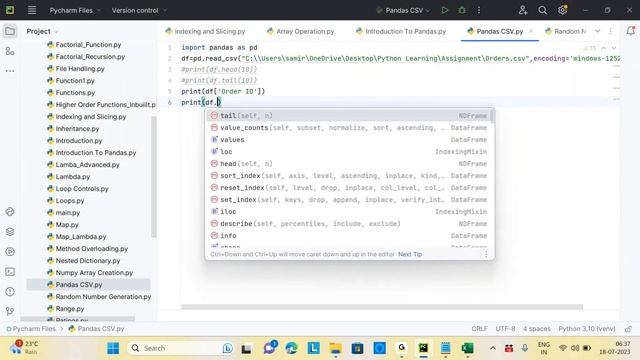The width and height of the screenshot is (640, 360).
Task: Show hidden system tray icons
Action: pos(493,348)
